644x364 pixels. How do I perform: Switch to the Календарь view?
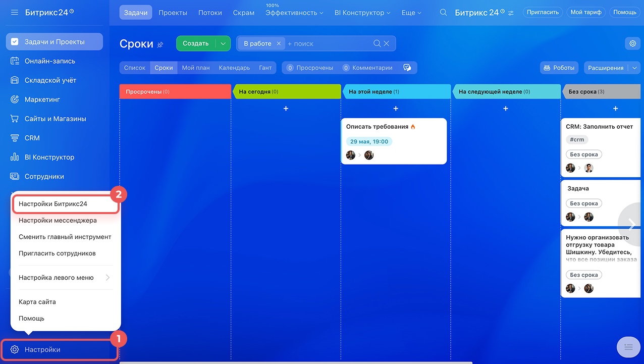(234, 68)
